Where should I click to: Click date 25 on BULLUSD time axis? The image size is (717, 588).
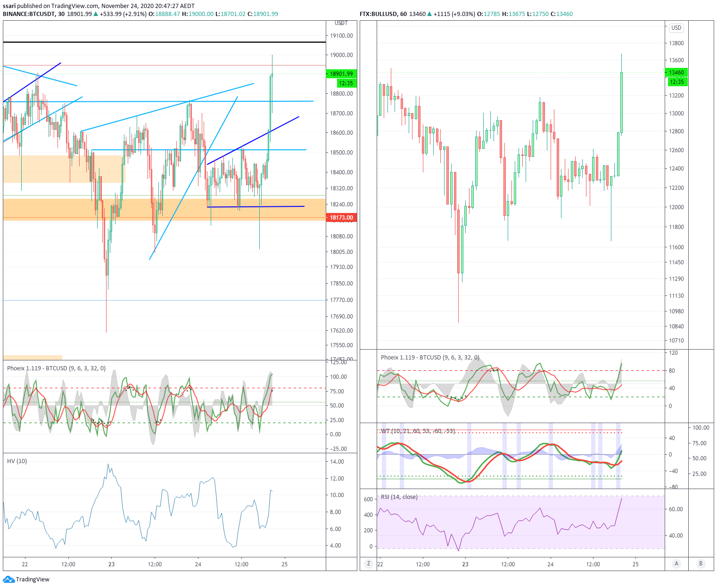635,564
